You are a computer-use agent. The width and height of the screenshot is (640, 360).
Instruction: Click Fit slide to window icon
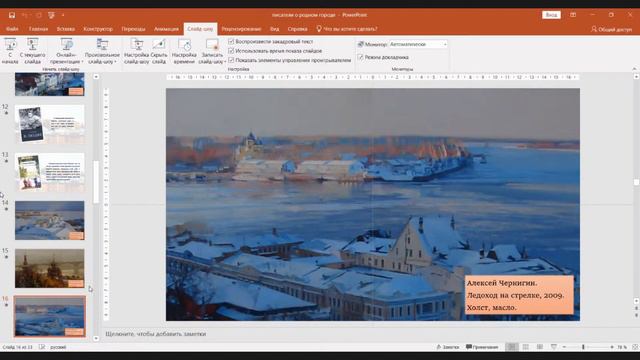point(635,347)
